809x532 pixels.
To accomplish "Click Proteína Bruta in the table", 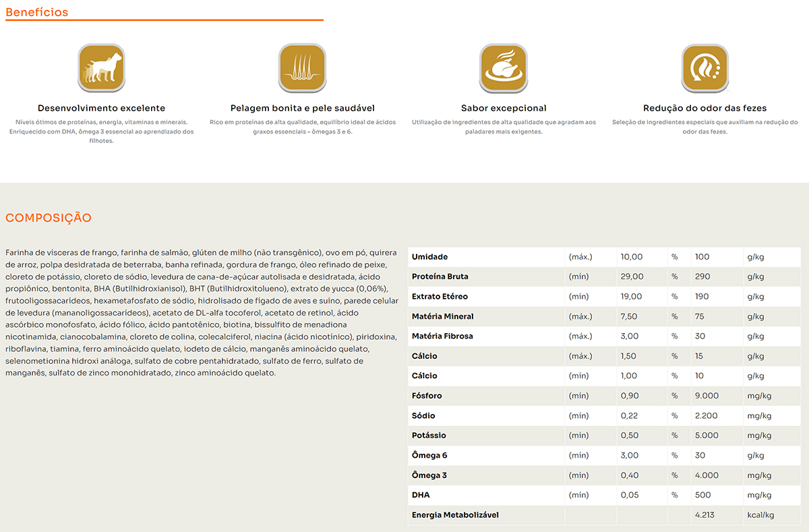I will [440, 276].
